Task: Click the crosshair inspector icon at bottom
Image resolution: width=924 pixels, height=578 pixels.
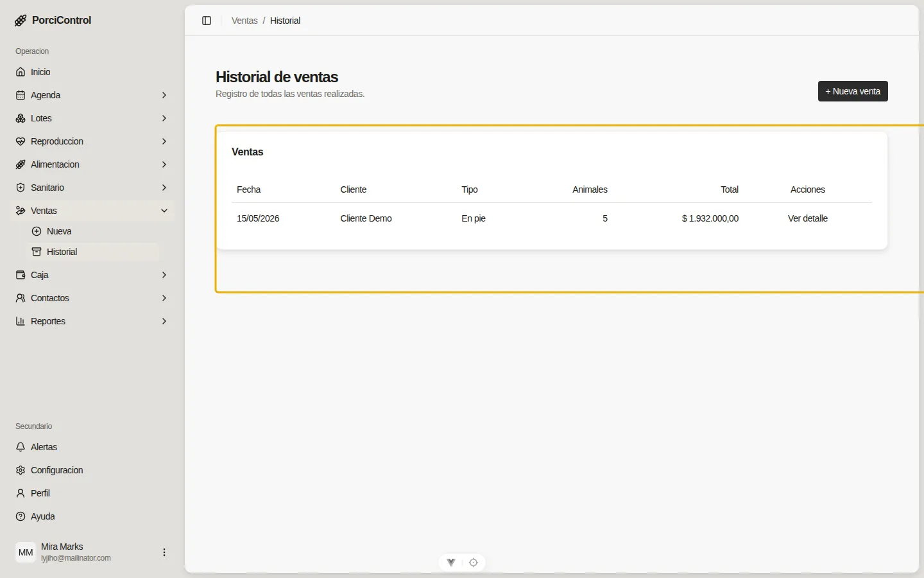Action: click(474, 563)
